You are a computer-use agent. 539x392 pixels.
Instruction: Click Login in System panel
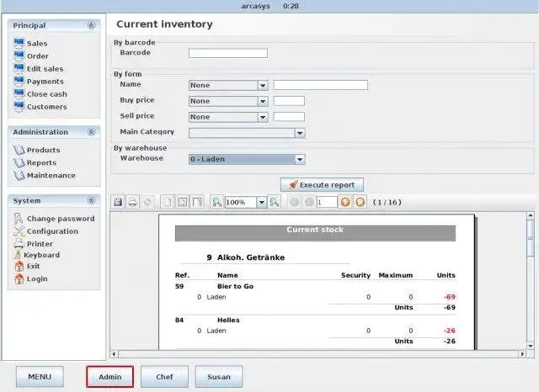point(30,278)
